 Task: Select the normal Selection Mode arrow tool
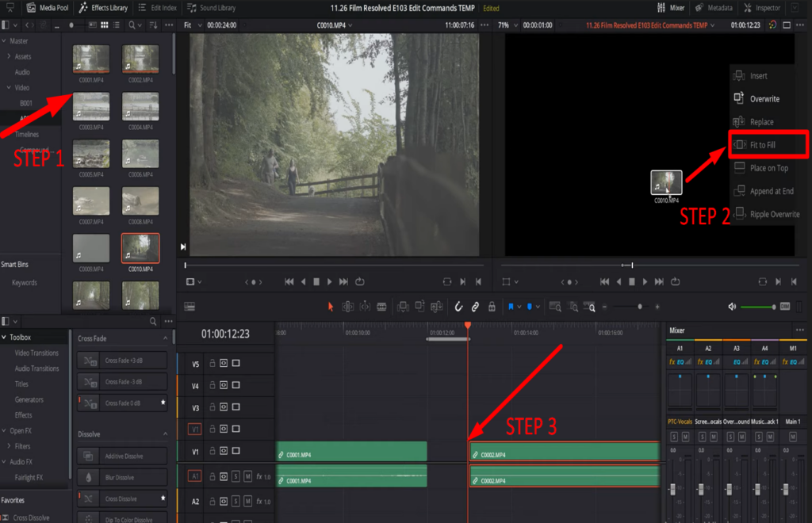click(331, 306)
